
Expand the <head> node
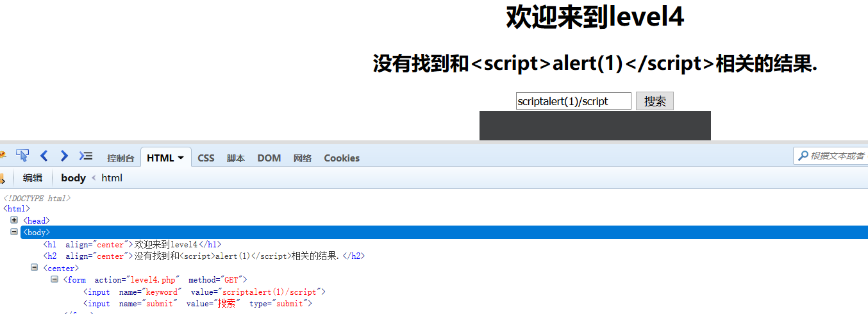tap(14, 220)
